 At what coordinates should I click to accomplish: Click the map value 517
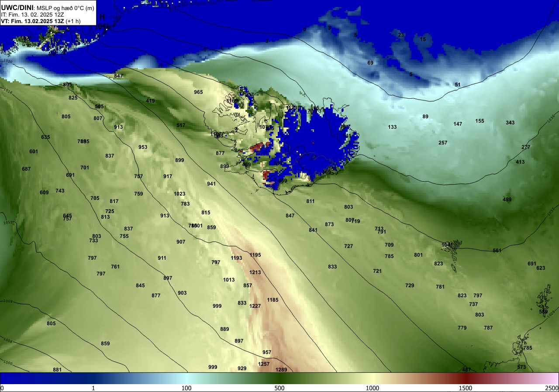(x=181, y=125)
